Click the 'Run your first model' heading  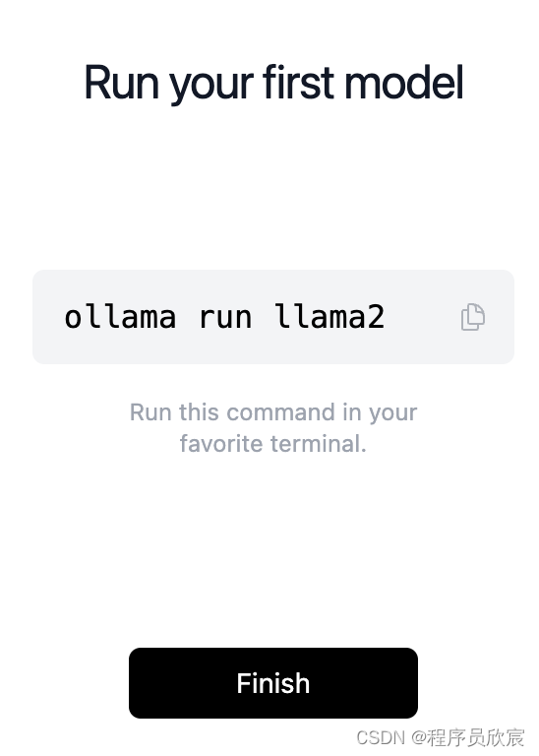coord(273,83)
